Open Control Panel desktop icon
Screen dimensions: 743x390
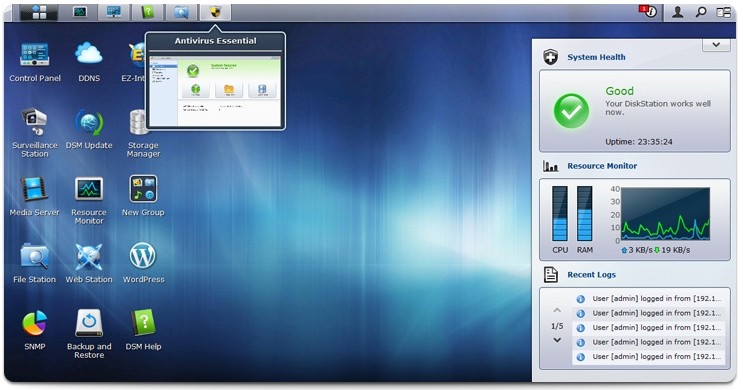[x=35, y=62]
